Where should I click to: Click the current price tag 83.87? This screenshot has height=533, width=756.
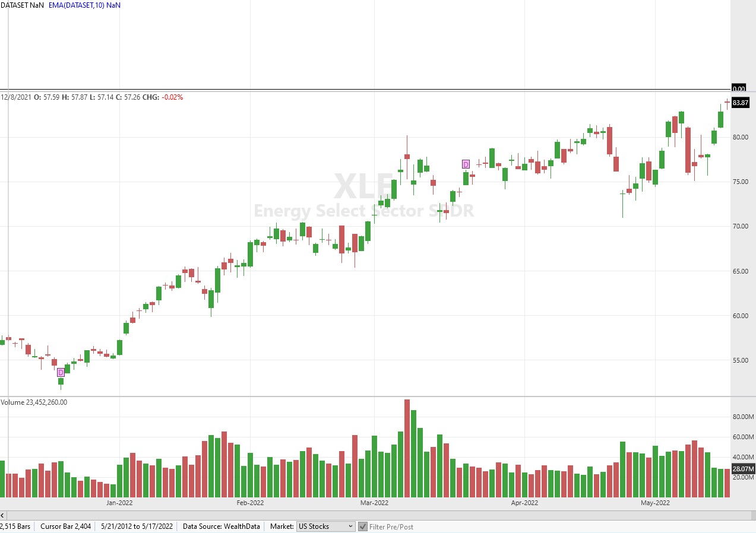[x=740, y=103]
